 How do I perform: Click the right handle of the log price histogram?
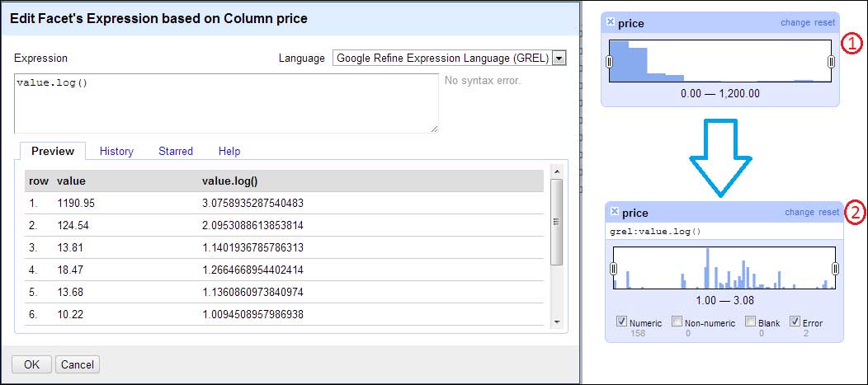tap(835, 269)
